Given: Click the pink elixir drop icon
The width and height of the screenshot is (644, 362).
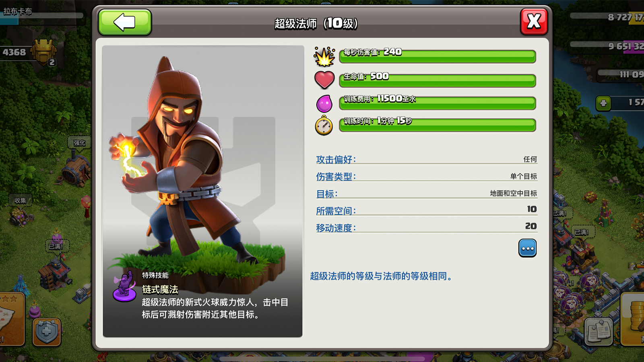Looking at the screenshot, I should click(324, 103).
